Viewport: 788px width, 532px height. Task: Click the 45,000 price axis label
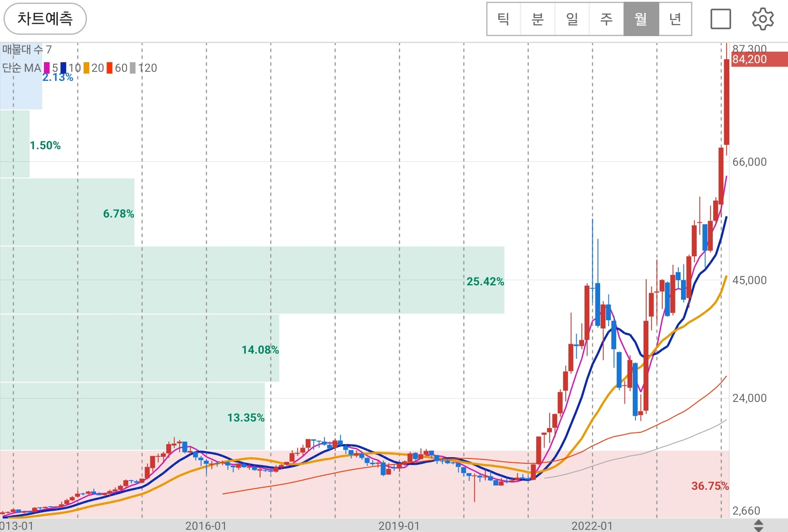point(749,280)
